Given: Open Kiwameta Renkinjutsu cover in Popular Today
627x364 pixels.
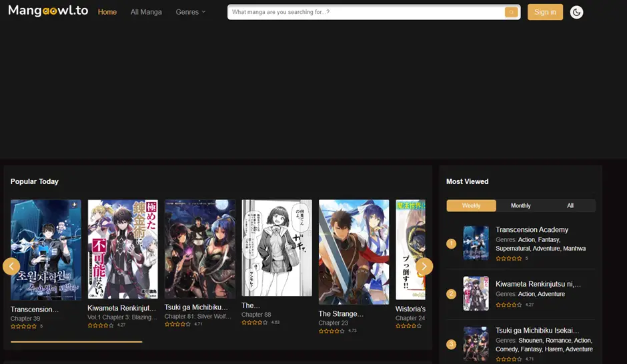Looking at the screenshot, I should point(123,249).
